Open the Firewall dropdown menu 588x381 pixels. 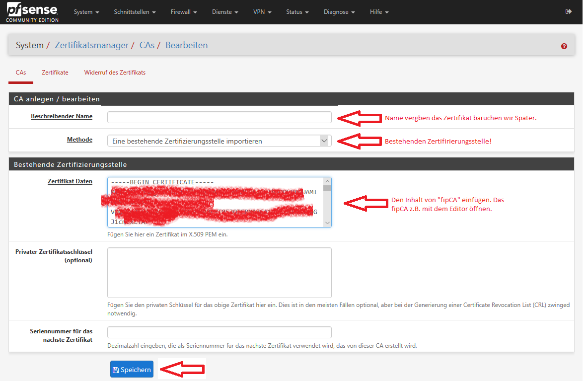tap(184, 12)
